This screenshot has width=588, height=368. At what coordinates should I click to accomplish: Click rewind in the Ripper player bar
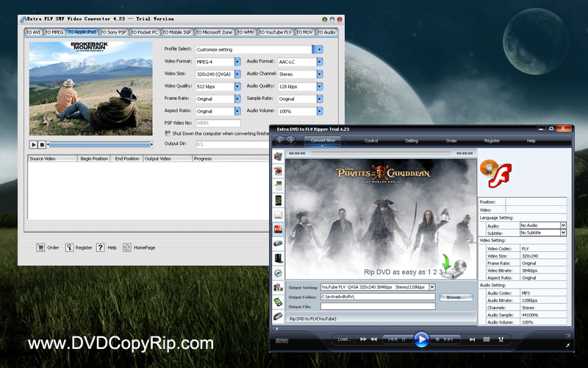coord(373,339)
